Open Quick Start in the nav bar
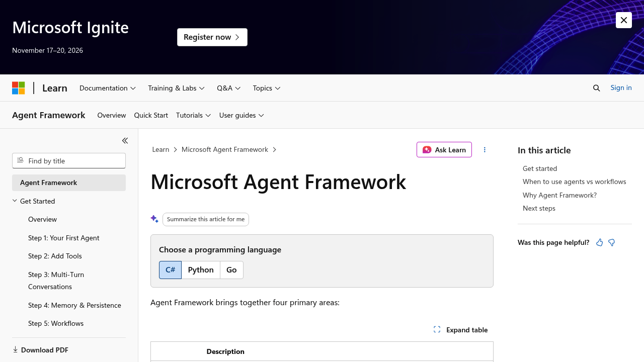The height and width of the screenshot is (362, 644). coord(151,115)
